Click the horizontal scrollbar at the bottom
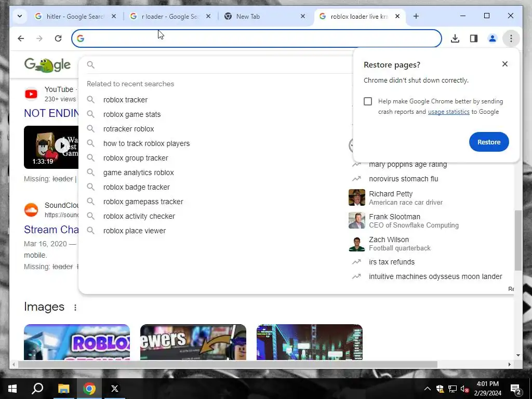The height and width of the screenshot is (399, 532). pos(228,364)
